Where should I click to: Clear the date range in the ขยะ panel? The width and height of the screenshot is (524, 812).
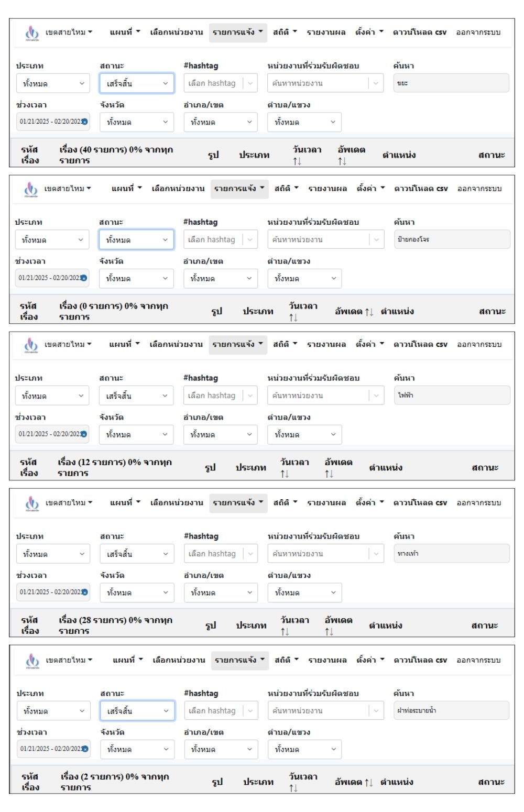click(84, 122)
